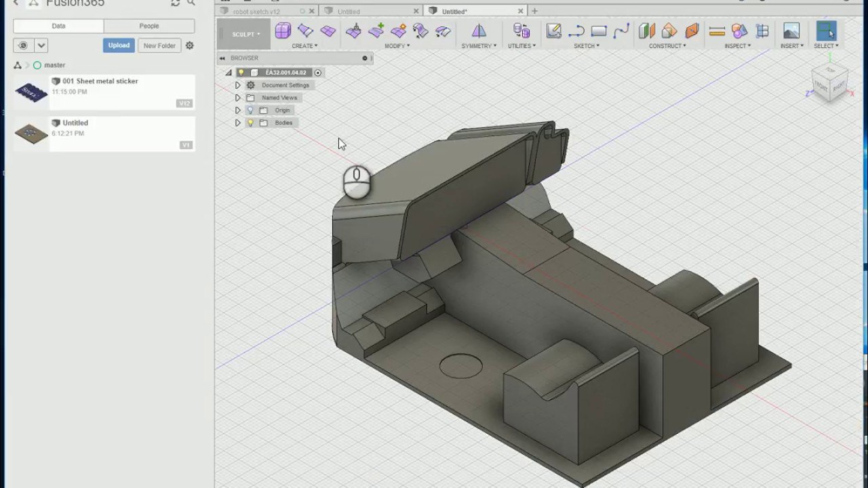Image resolution: width=868 pixels, height=488 pixels.
Task: Switch to the People tab
Action: click(149, 26)
